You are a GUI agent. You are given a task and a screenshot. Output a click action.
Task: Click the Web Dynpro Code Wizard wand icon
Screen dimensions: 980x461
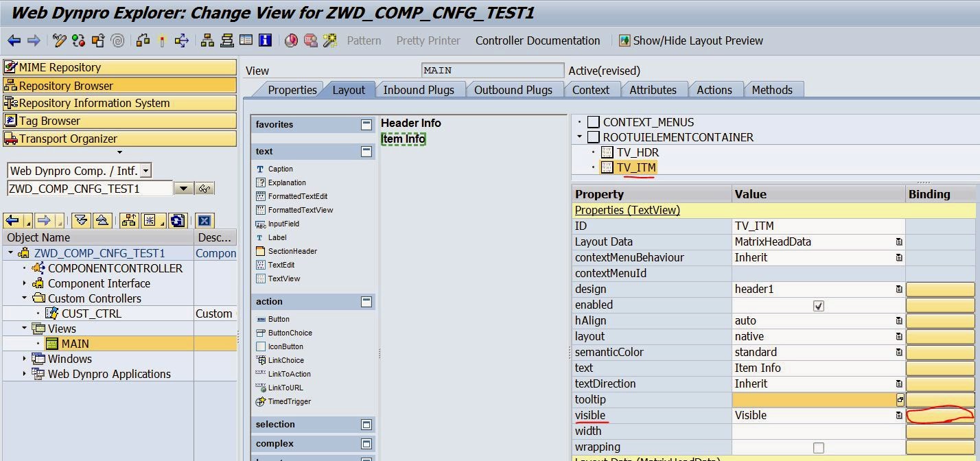[x=330, y=41]
